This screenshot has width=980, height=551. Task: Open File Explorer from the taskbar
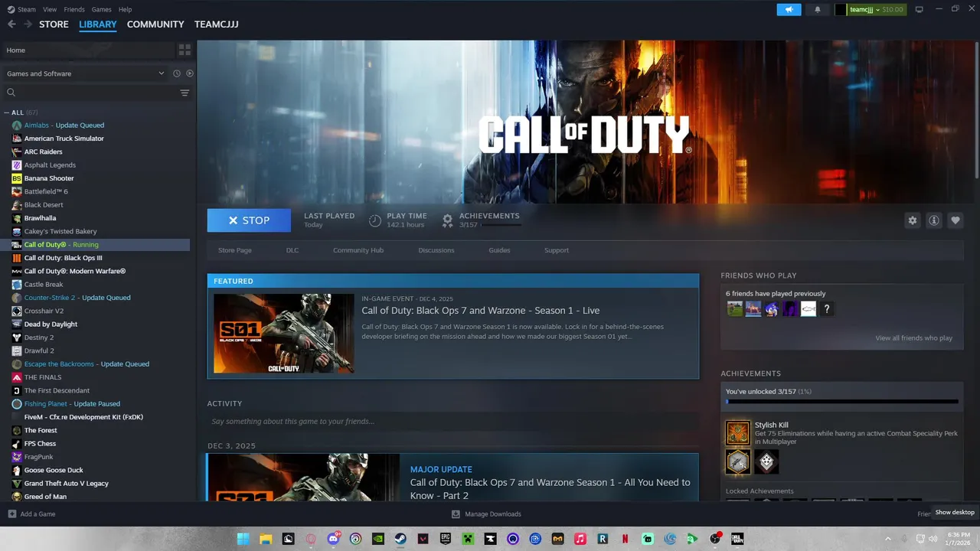[x=266, y=539]
